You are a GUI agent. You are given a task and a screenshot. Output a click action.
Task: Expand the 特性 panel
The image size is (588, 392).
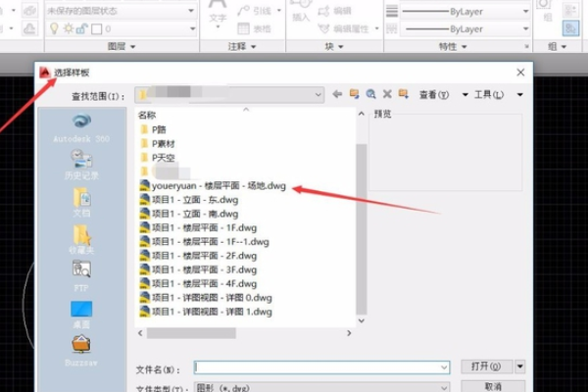[453, 46]
